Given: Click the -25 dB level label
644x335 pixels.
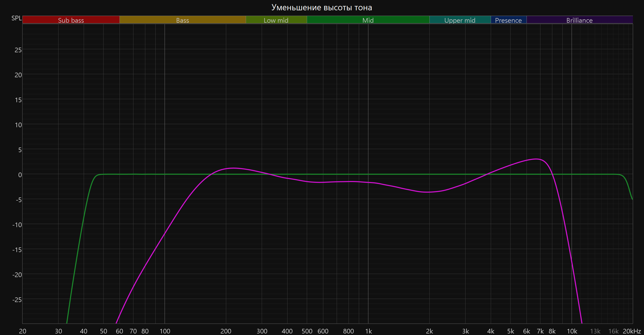Looking at the screenshot, I should point(17,300).
